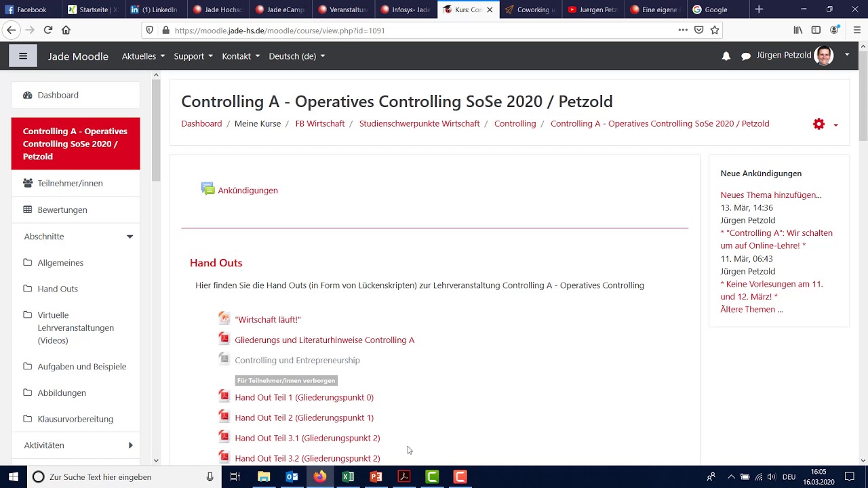The height and width of the screenshot is (488, 868).
Task: Click Neues Thema hinzufügen link
Action: click(x=771, y=195)
